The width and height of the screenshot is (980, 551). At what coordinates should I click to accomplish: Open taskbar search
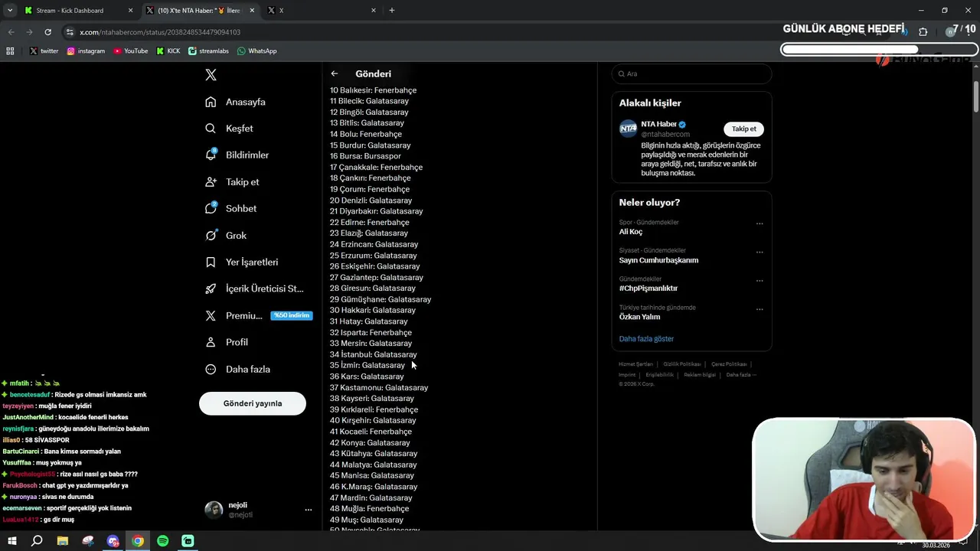click(x=37, y=541)
